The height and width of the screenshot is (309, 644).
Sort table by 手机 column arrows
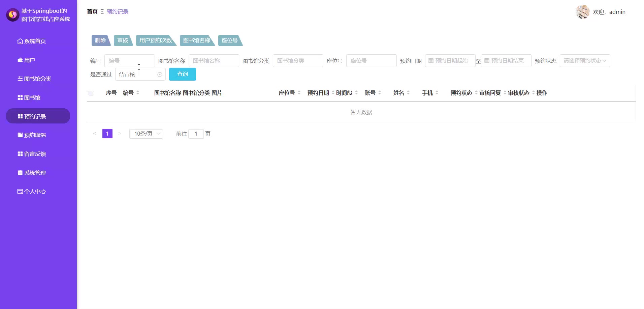[437, 93]
